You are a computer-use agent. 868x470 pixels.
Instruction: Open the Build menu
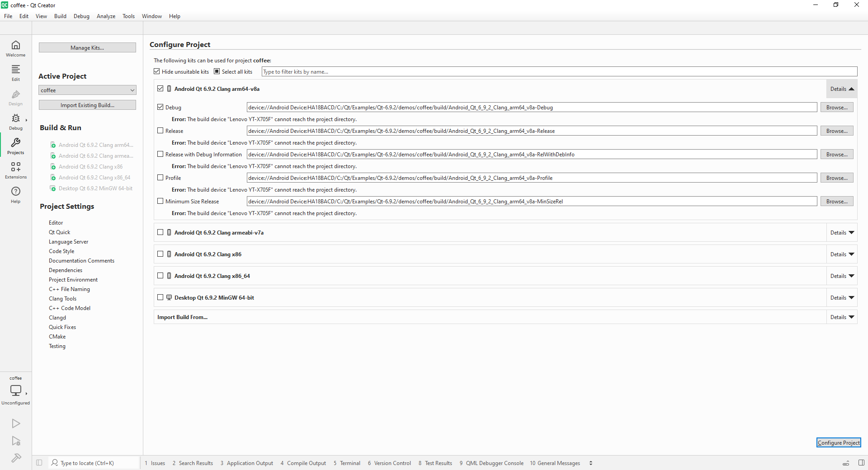pos(60,16)
